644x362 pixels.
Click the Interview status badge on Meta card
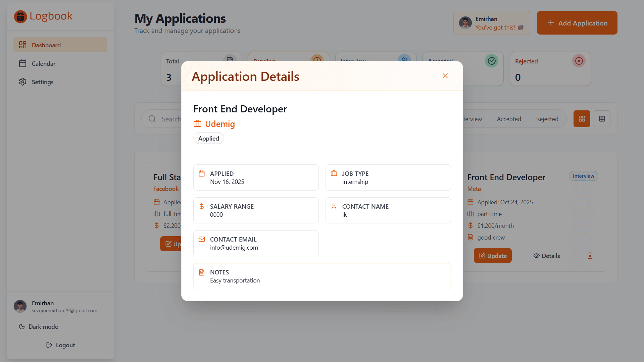[x=583, y=176]
